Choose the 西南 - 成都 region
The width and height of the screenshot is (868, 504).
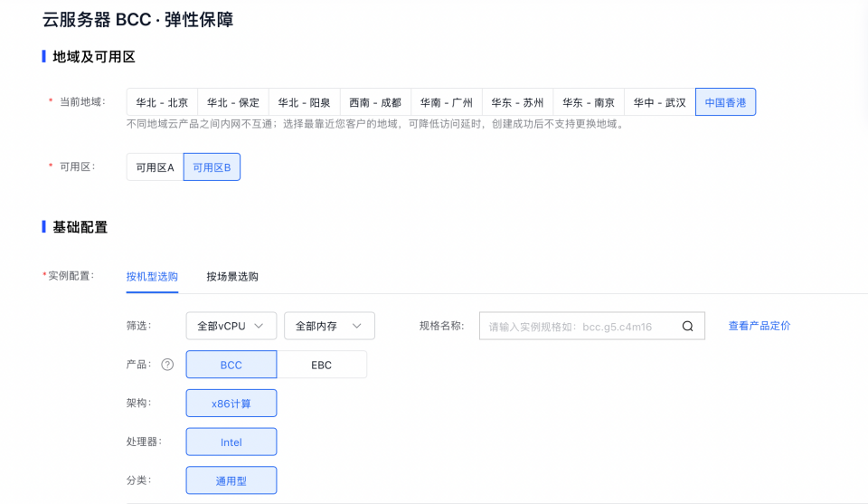click(375, 102)
